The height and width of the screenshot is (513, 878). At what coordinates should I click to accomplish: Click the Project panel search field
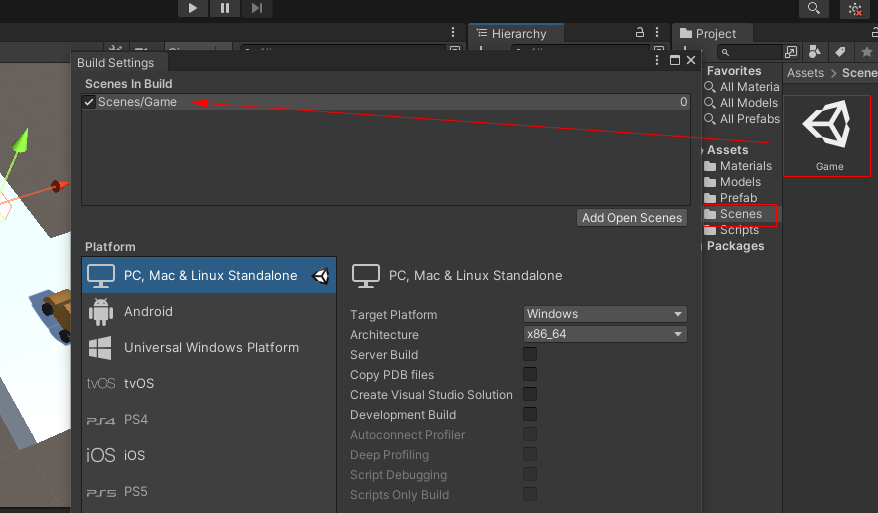(749, 52)
